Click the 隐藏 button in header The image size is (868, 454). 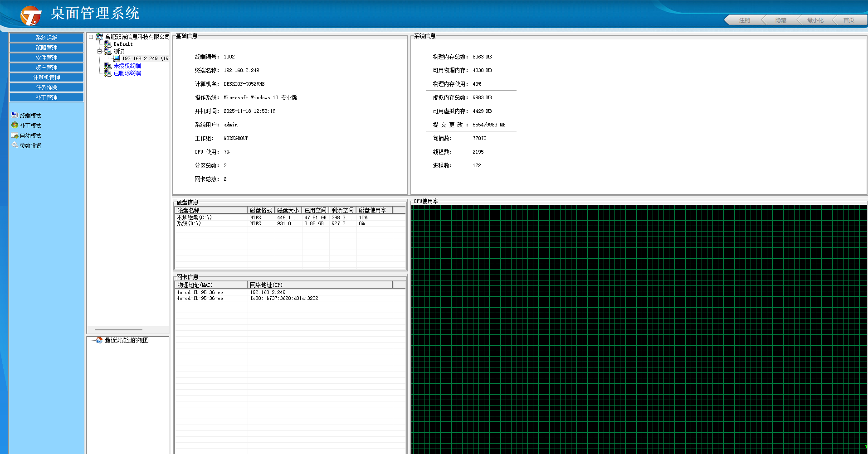click(x=780, y=20)
